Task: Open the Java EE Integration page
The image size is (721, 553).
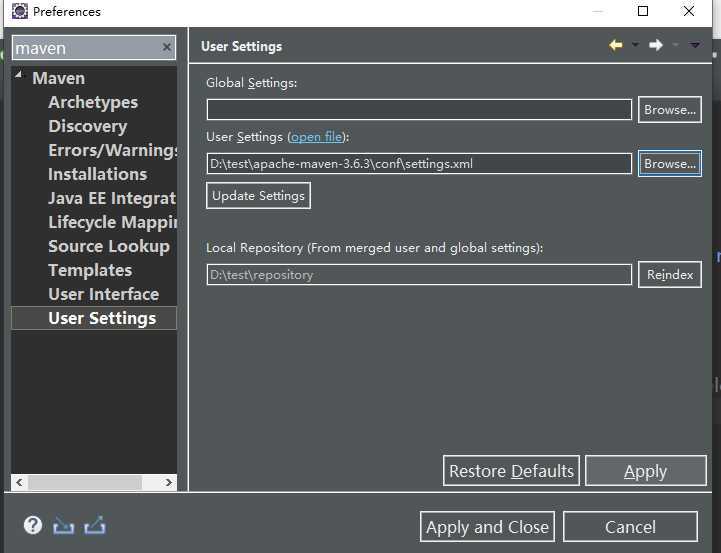Action: [x=112, y=198]
